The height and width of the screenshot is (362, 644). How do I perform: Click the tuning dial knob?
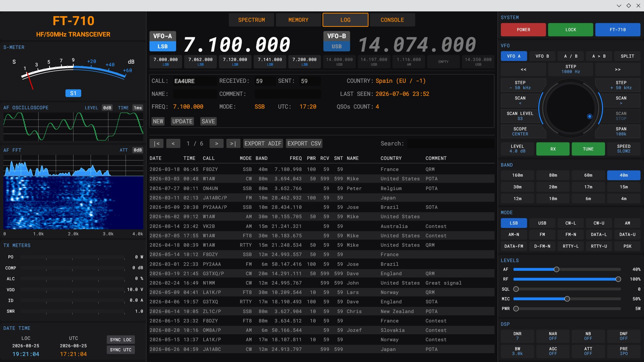tap(570, 108)
